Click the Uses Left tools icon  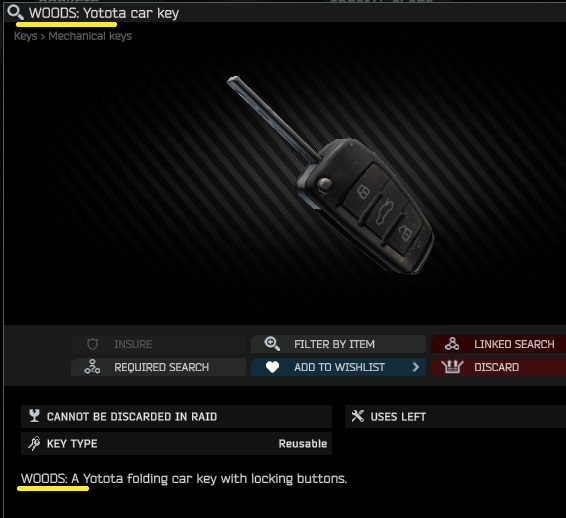click(357, 416)
